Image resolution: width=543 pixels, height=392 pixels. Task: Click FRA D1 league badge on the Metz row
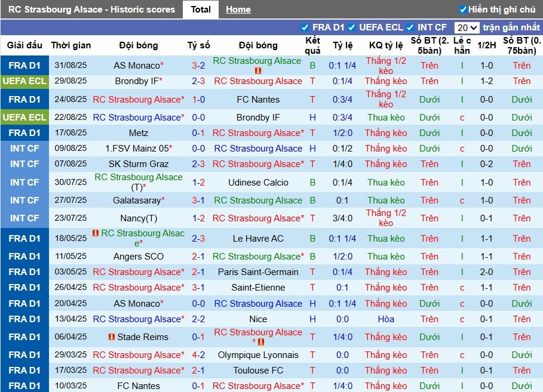(x=24, y=133)
